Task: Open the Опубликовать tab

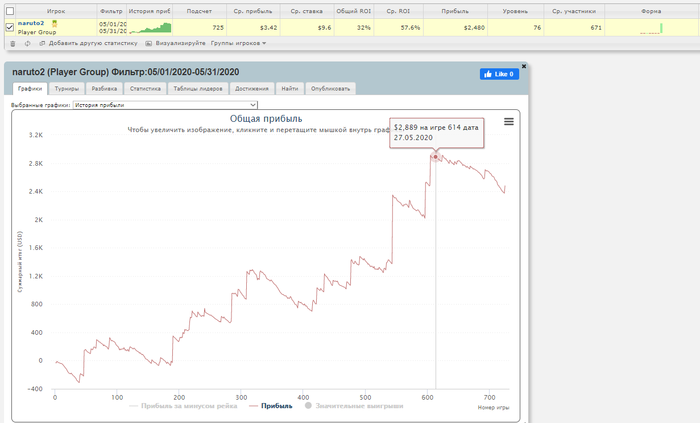Action: 330,88
